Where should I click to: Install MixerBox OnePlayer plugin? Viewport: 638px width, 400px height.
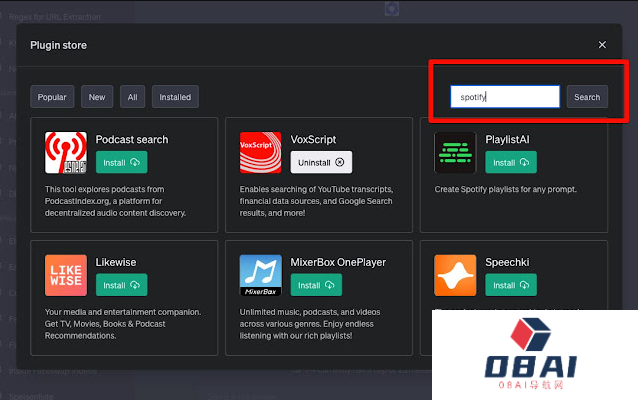tap(316, 285)
